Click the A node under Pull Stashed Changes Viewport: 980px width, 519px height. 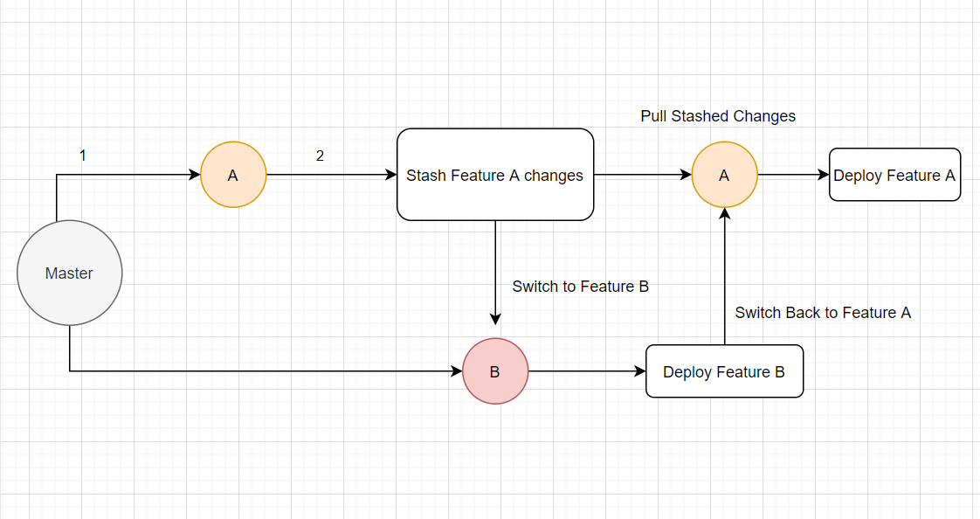point(724,175)
